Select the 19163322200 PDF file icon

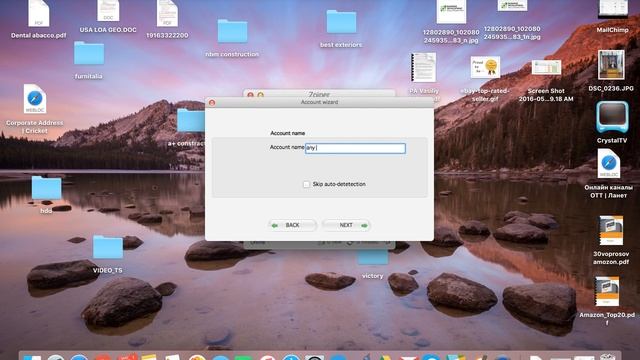click(x=167, y=13)
